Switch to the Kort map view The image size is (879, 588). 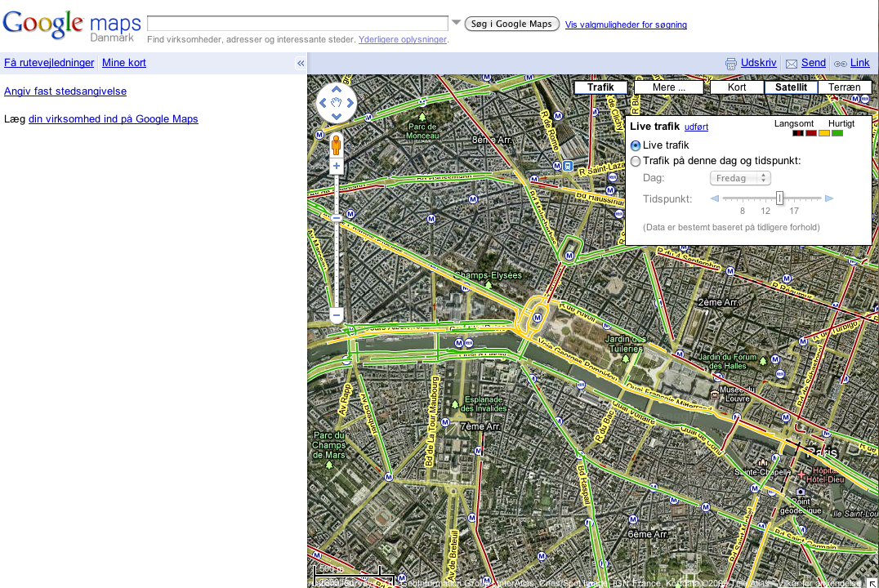(x=737, y=87)
